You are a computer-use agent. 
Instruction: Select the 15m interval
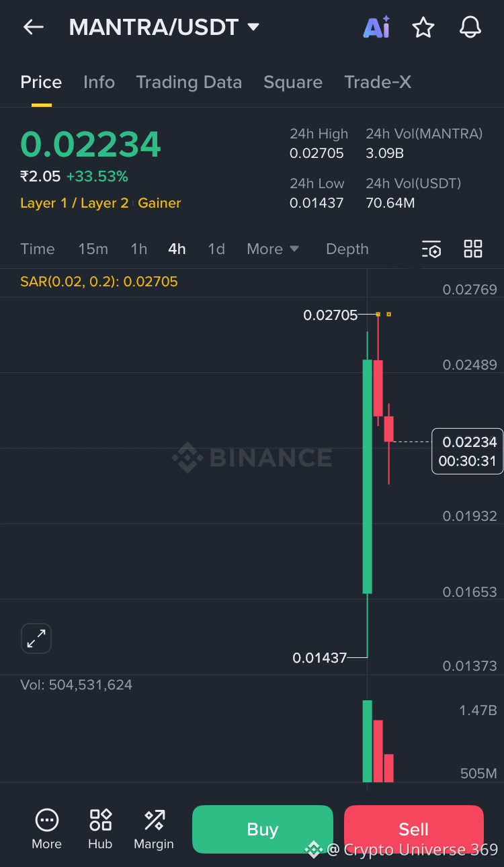(93, 249)
